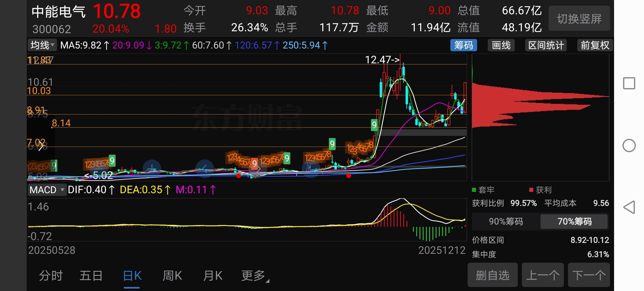Tap the Android back triangle
This screenshot has height=291, width=644.
[629, 207]
